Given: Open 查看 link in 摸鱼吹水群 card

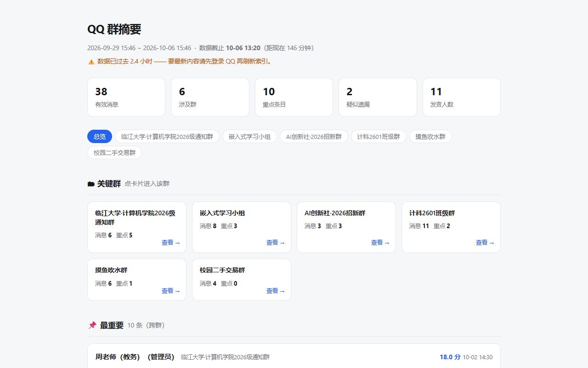Looking at the screenshot, I should 171,291.
